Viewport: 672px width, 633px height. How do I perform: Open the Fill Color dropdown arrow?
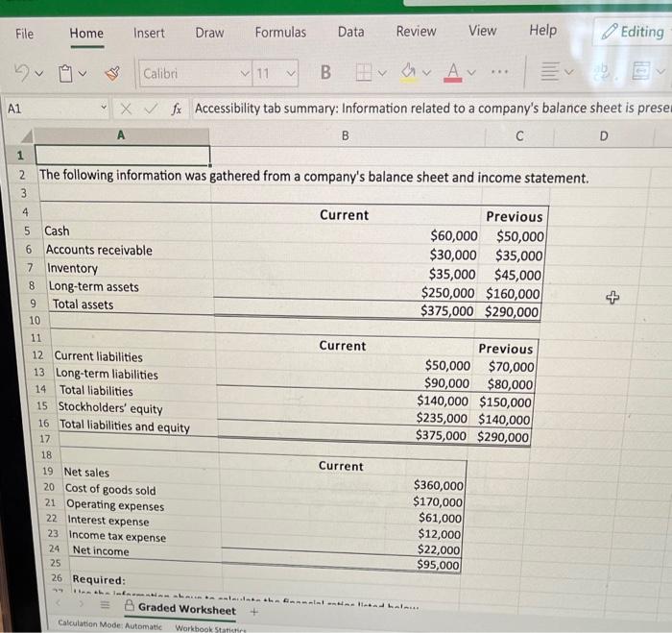coord(426,73)
